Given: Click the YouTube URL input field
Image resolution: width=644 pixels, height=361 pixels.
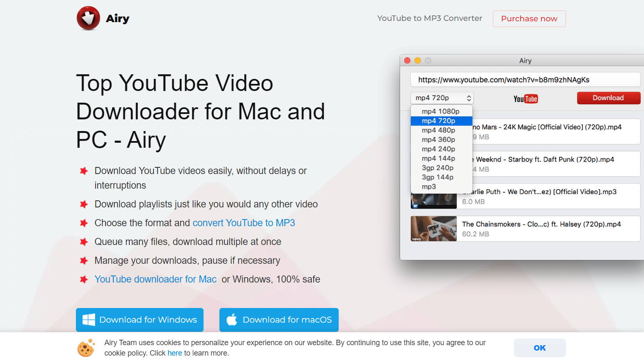Looking at the screenshot, I should tap(526, 80).
